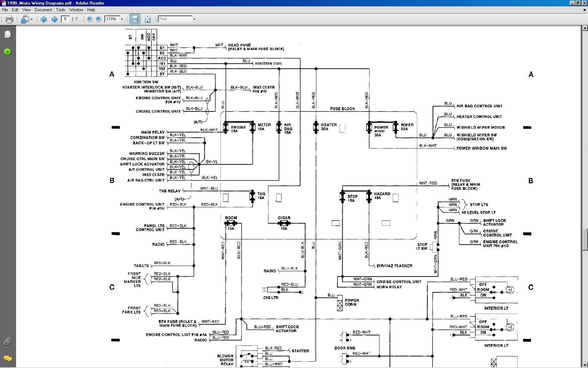
Task: Click the ROOM 10A fuse label
Action: pyautogui.click(x=231, y=223)
